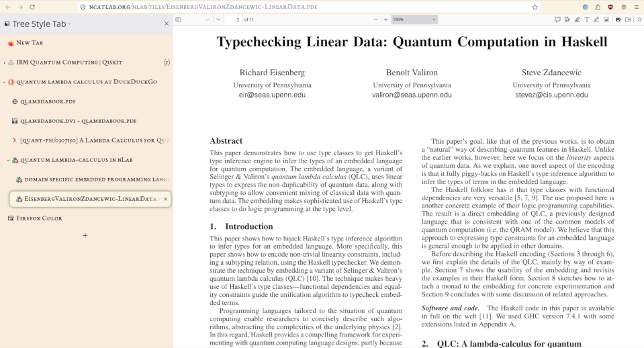Switch to the qlambdabook.pdf tab
This screenshot has height=348, width=644.
[48, 101]
